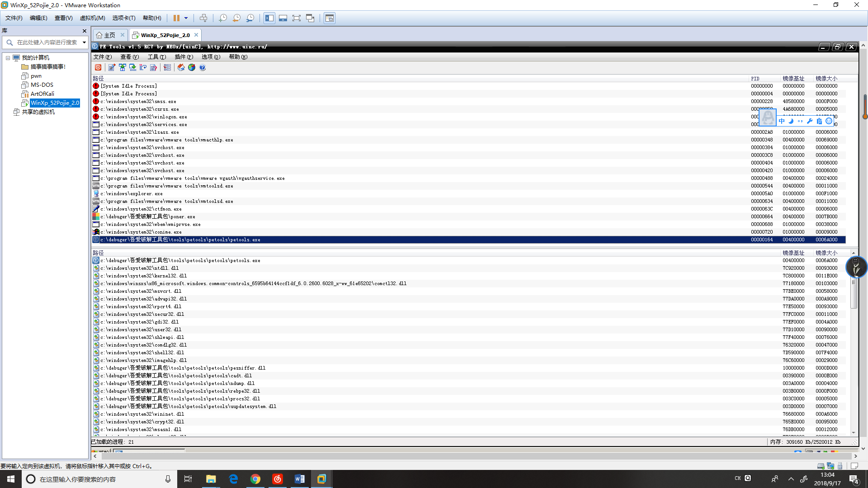This screenshot has height=488, width=868.
Task: Toggle VMware library sidebar view button
Action: click(269, 18)
